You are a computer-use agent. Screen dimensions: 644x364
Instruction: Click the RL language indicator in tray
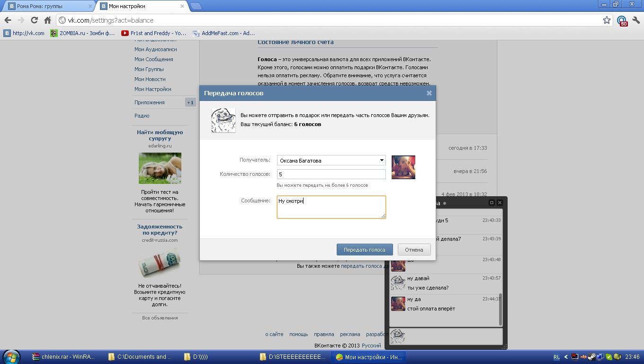(556, 357)
